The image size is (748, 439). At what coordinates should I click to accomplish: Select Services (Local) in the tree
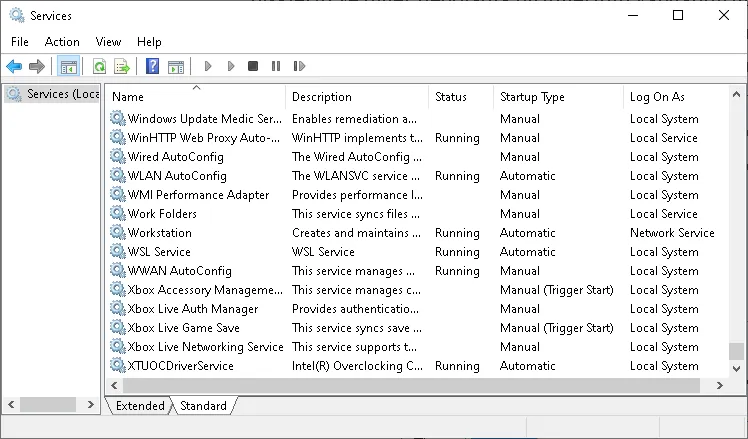click(x=52, y=94)
